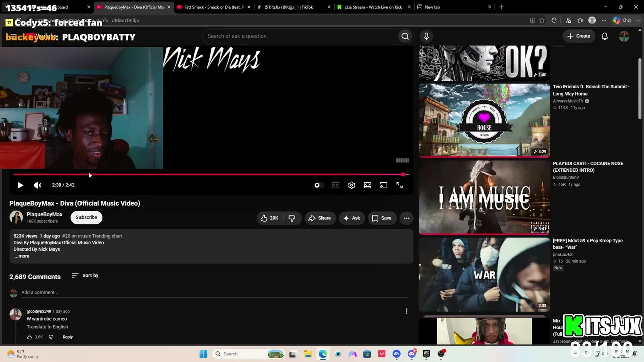Open the Windows Start menu
644x362 pixels.
click(x=203, y=354)
